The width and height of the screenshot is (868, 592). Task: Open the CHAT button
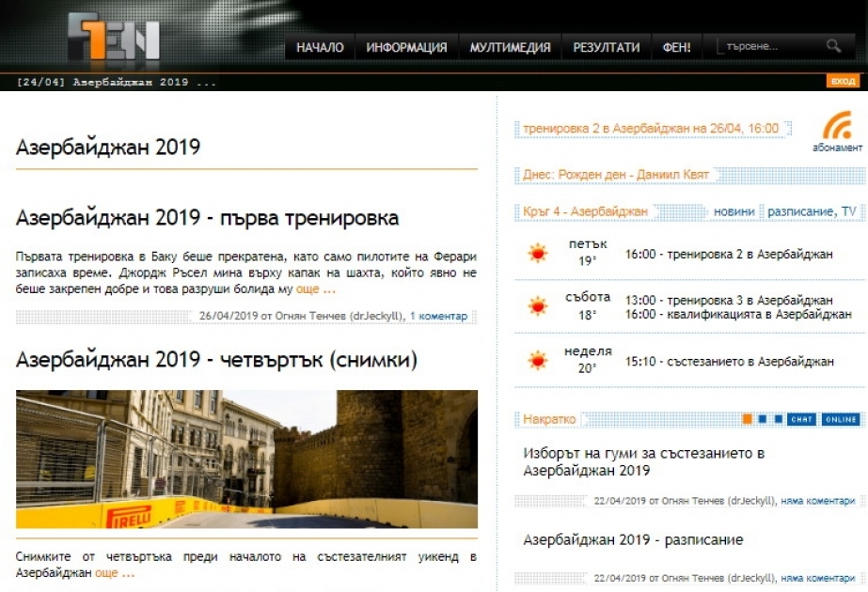click(801, 419)
